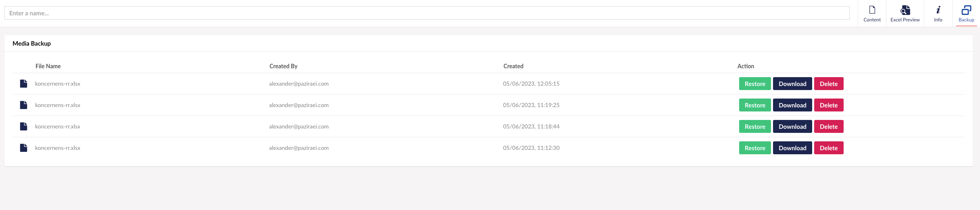
Task: Download the 12:05:15 backup file
Action: tap(792, 84)
